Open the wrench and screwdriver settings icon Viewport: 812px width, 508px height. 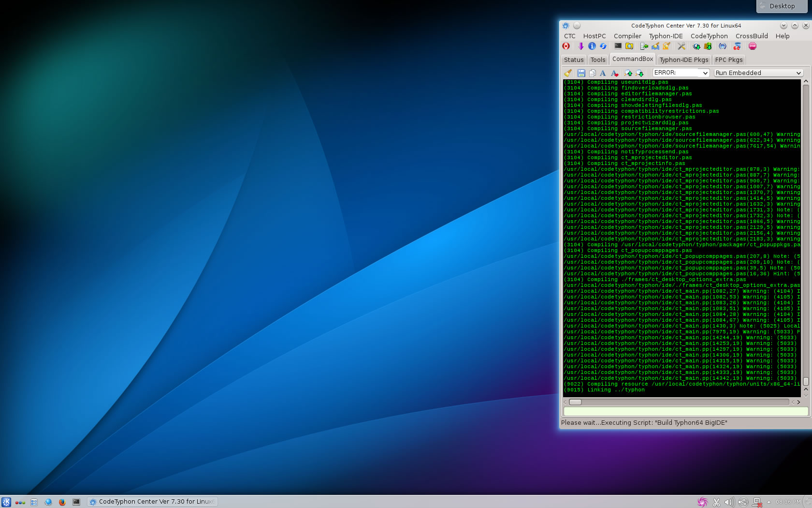(681, 46)
